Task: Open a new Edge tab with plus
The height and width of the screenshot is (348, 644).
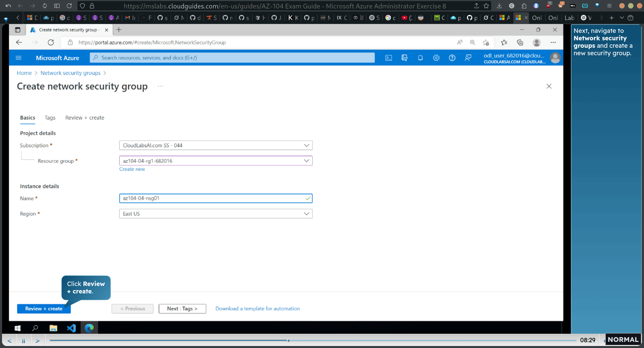Action: pos(119,30)
